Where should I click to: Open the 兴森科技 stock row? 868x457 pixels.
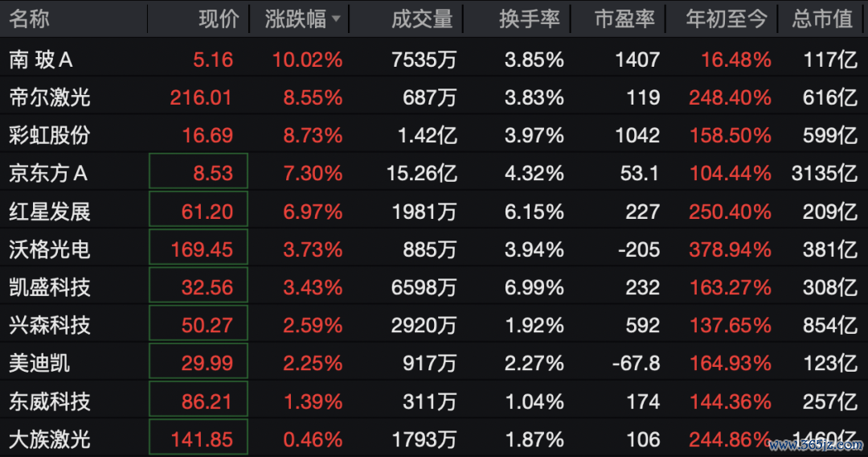pos(434,324)
